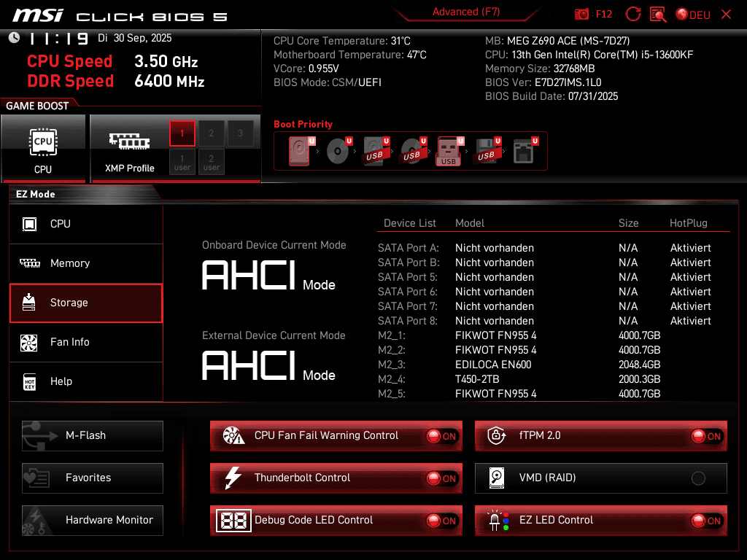Select the USB hard disk boot device, third in the list
Screen dimensions: 747x560
[x=376, y=150]
